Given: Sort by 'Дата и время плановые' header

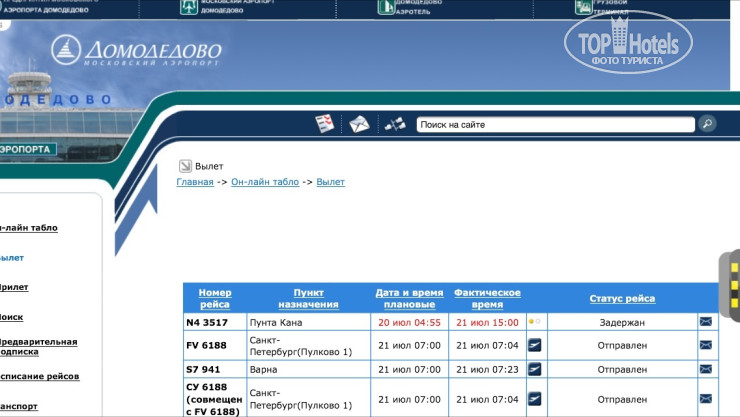Looking at the screenshot, I should [409, 298].
